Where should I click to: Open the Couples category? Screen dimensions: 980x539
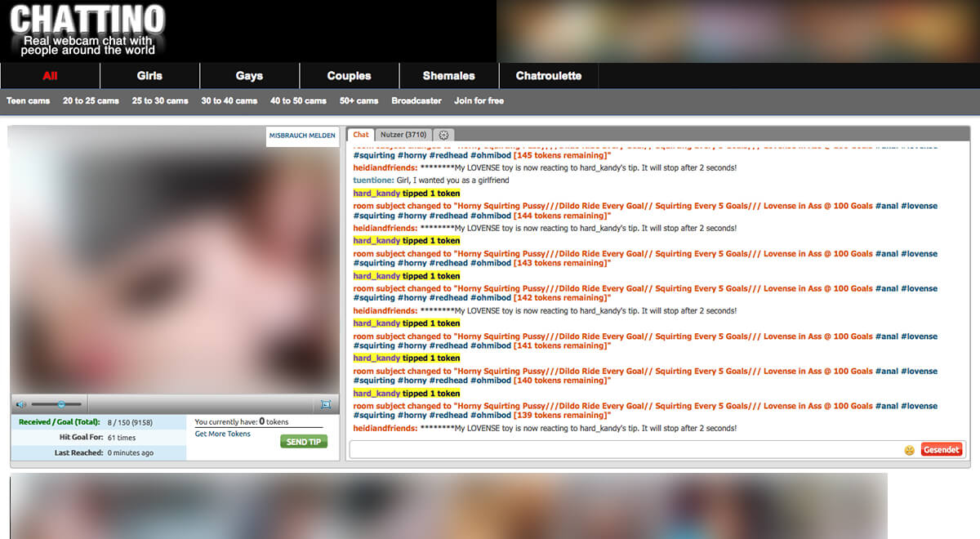tap(349, 76)
